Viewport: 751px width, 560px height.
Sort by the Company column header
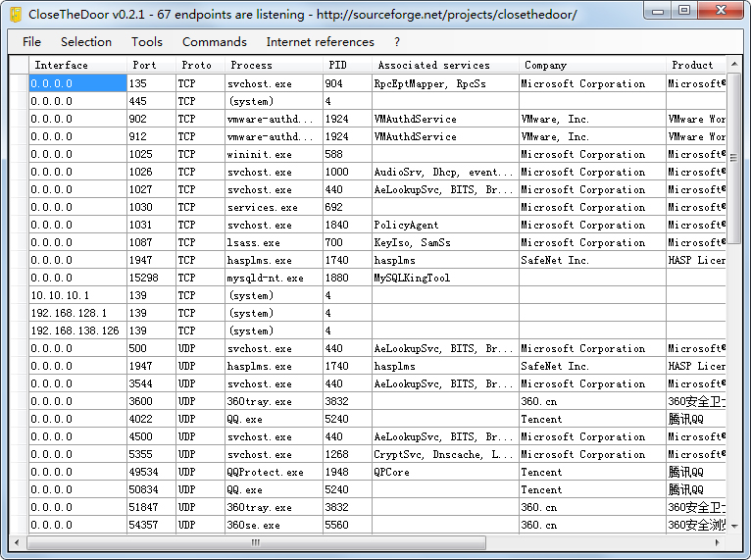(x=592, y=65)
